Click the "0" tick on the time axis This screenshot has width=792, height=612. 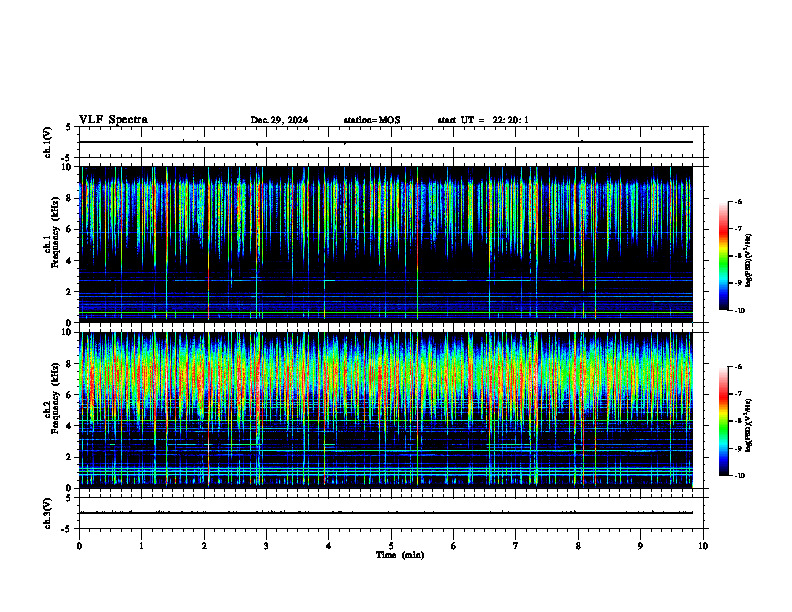point(79,546)
